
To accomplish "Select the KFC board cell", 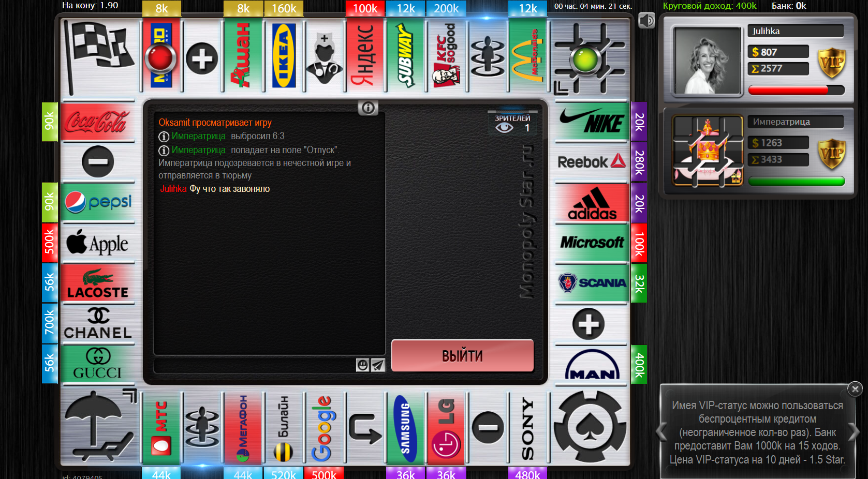I will point(446,56).
